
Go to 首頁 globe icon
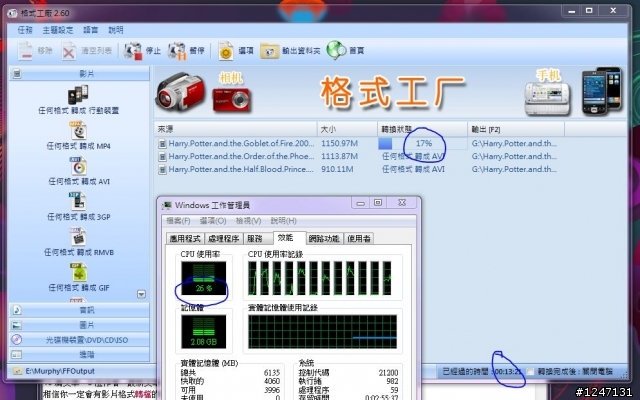pyautogui.click(x=336, y=51)
